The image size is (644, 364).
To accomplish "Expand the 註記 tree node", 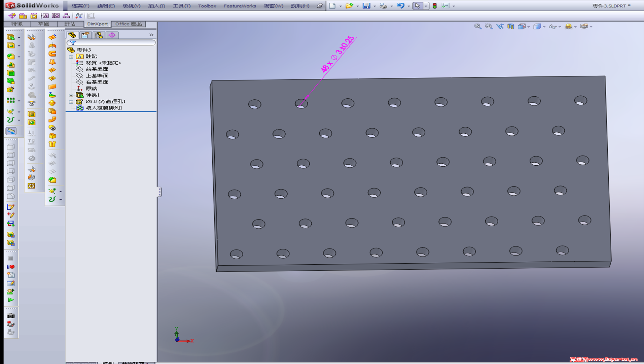I will point(71,57).
